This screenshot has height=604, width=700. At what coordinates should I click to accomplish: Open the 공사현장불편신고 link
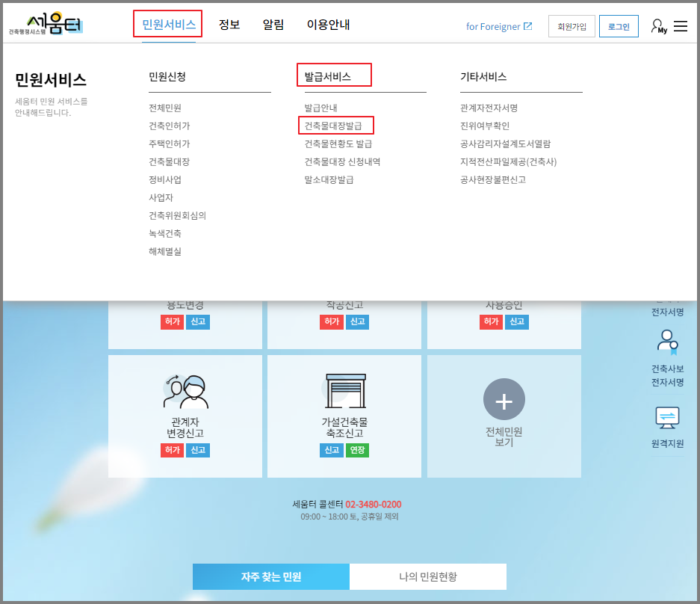[x=491, y=180]
